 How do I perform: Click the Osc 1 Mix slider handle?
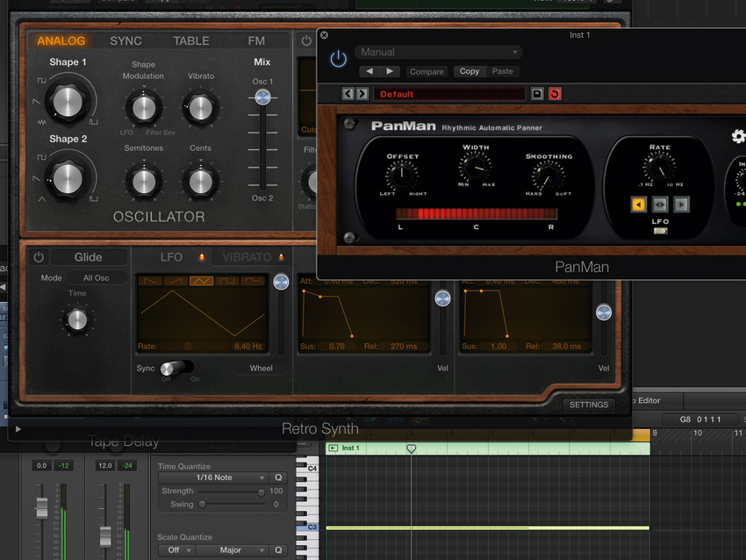[x=262, y=97]
